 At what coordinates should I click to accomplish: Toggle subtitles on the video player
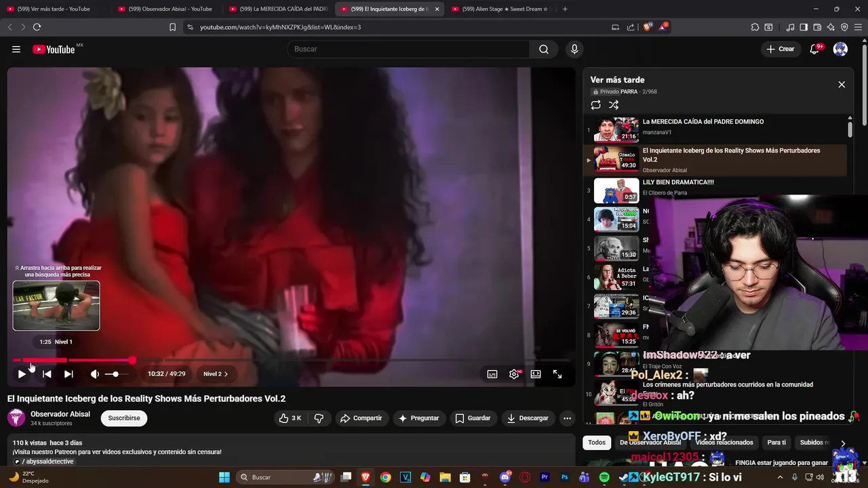492,374
